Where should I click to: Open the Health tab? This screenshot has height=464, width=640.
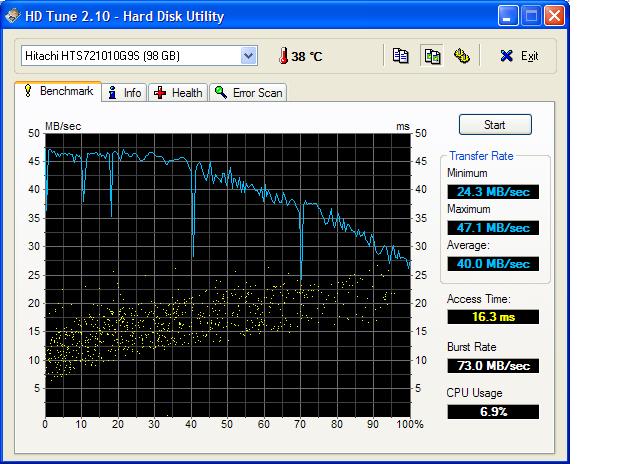pyautogui.click(x=178, y=93)
